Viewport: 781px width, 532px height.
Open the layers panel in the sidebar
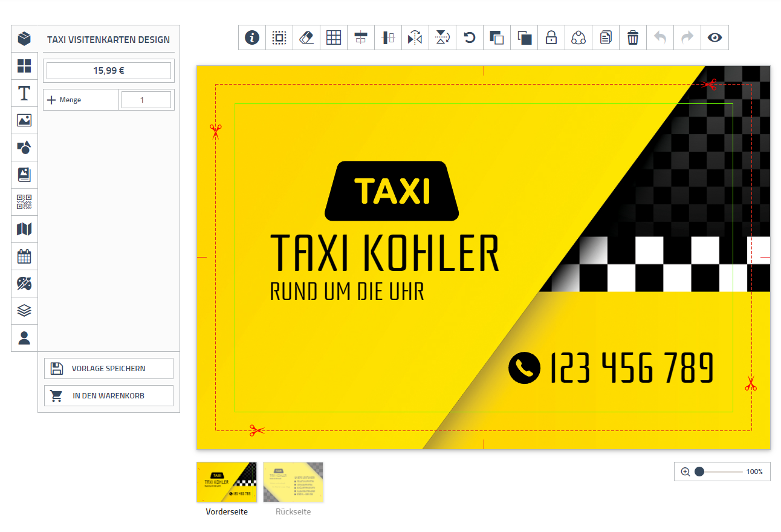click(x=24, y=311)
